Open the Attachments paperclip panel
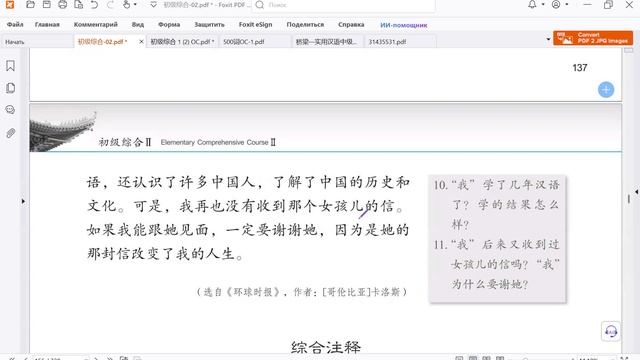The width and height of the screenshot is (640, 360). pyautogui.click(x=11, y=133)
